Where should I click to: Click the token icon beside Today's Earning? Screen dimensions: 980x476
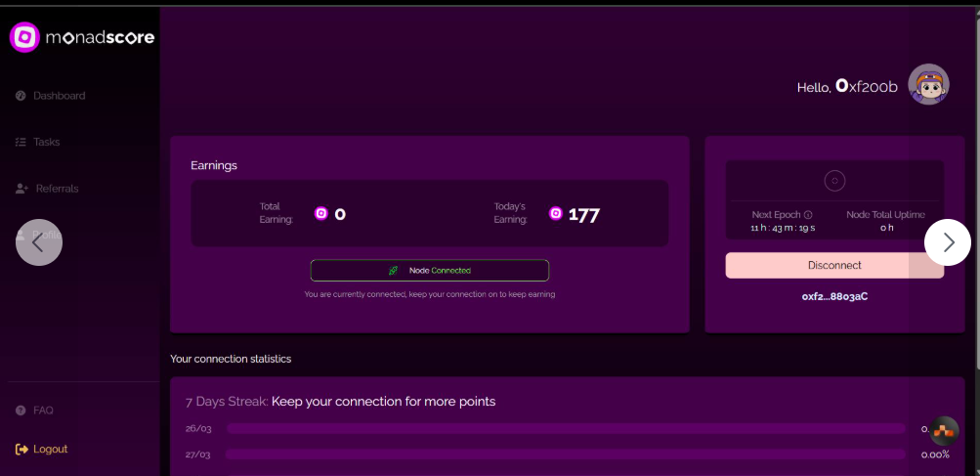(556, 213)
